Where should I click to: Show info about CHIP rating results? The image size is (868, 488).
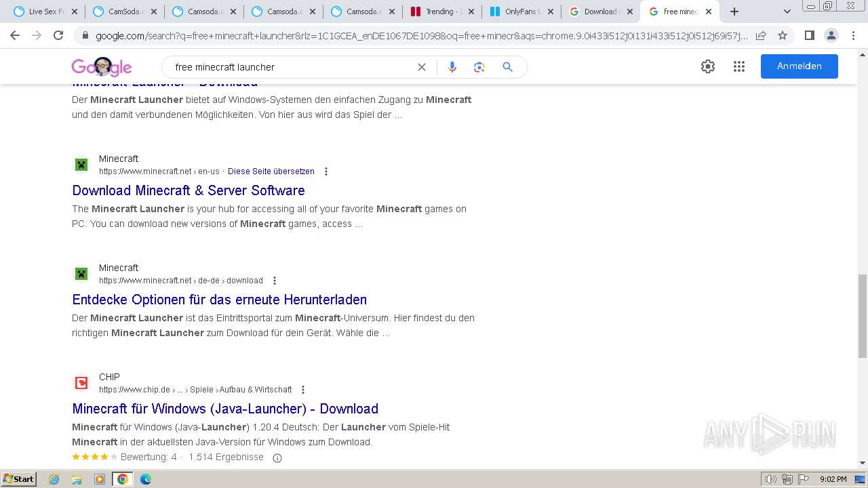pos(277,457)
